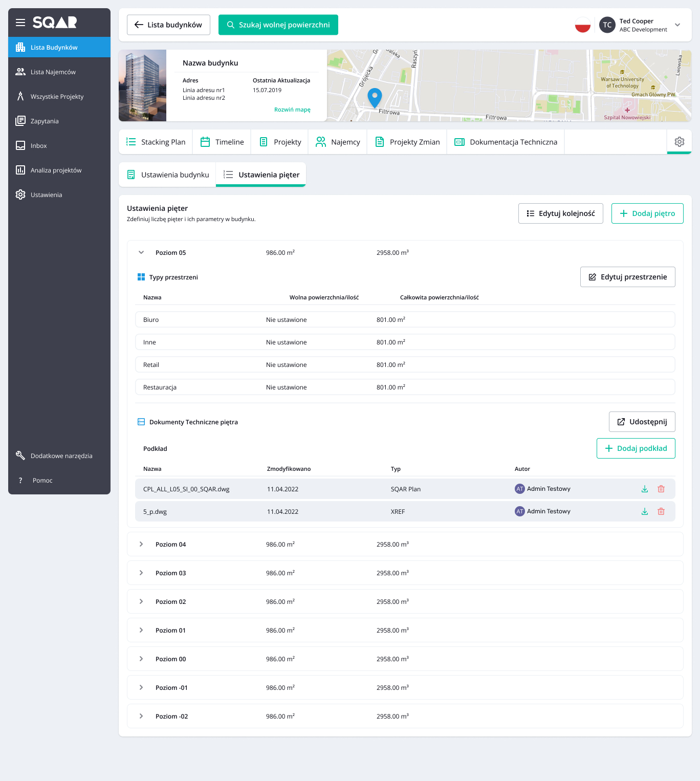The width and height of the screenshot is (700, 781).
Task: Open Dodatkowe narzędzia tools in sidebar
Action: pyautogui.click(x=61, y=456)
